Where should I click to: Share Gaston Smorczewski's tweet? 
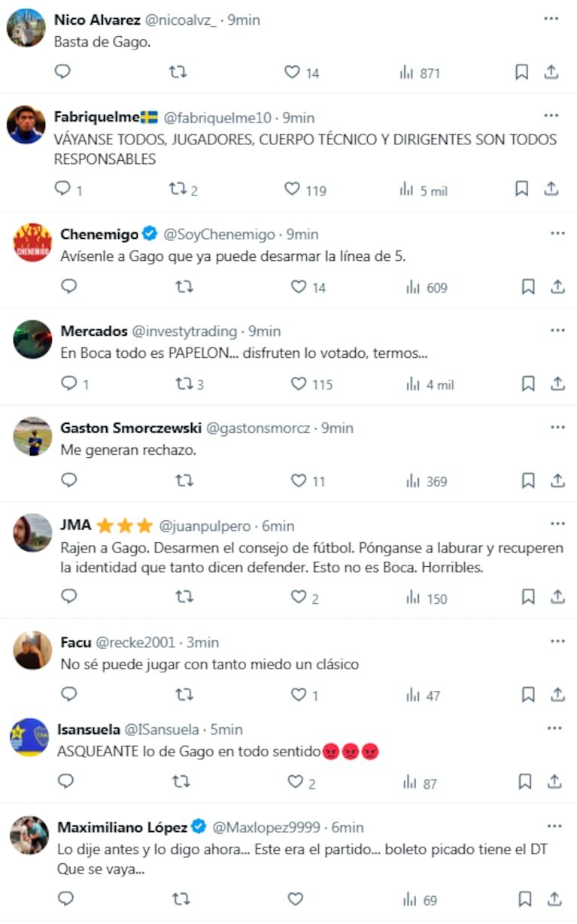(x=557, y=480)
